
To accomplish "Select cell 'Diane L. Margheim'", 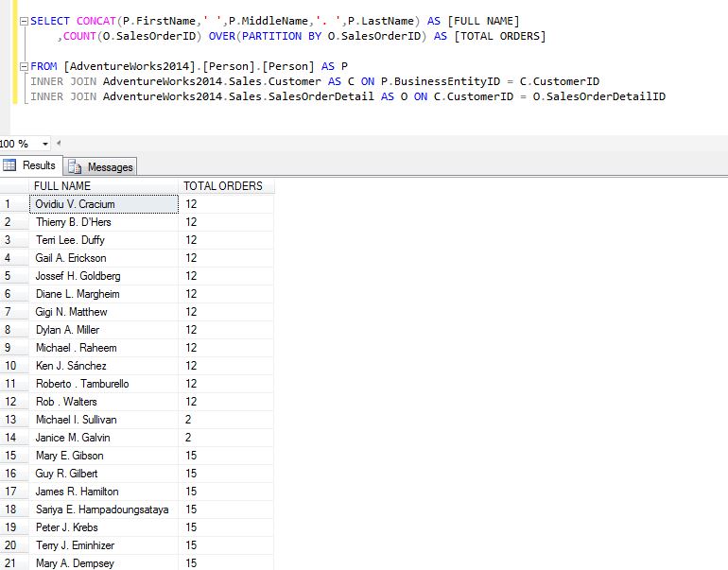I will click(104, 294).
